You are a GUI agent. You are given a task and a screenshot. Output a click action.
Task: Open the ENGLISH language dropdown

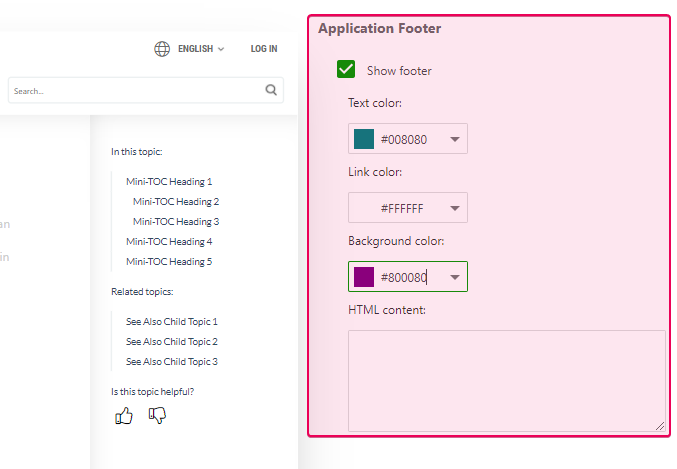point(201,49)
